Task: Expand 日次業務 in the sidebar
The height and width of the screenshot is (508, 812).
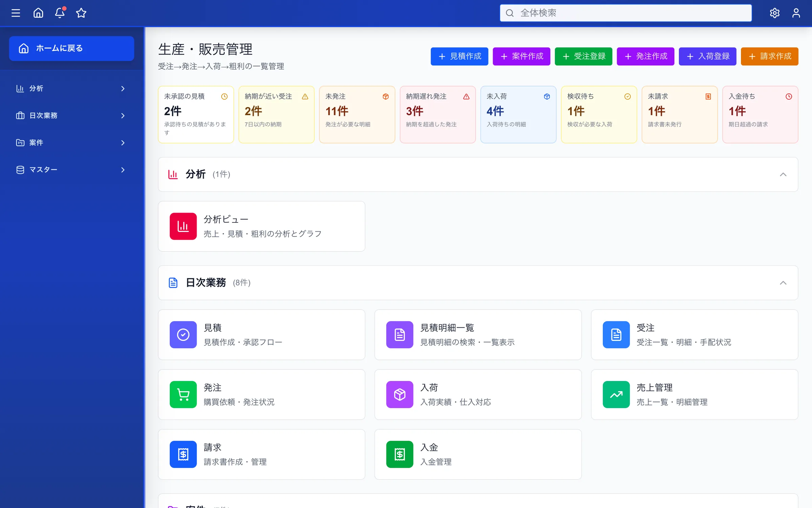Action: pyautogui.click(x=71, y=115)
